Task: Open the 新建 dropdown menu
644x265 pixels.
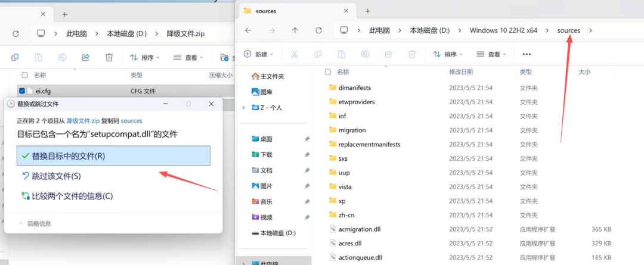Action: [259, 54]
